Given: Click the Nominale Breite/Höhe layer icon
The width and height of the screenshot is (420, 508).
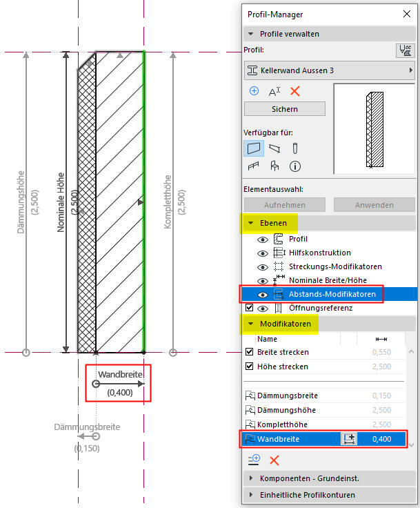Looking at the screenshot, I should pos(279,280).
